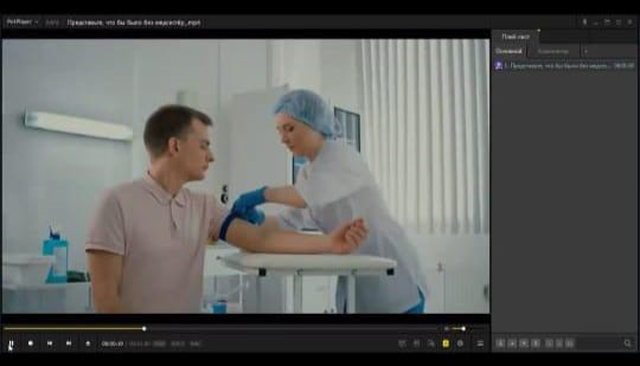
Task: Click the open file eject icon
Action: [88, 344]
